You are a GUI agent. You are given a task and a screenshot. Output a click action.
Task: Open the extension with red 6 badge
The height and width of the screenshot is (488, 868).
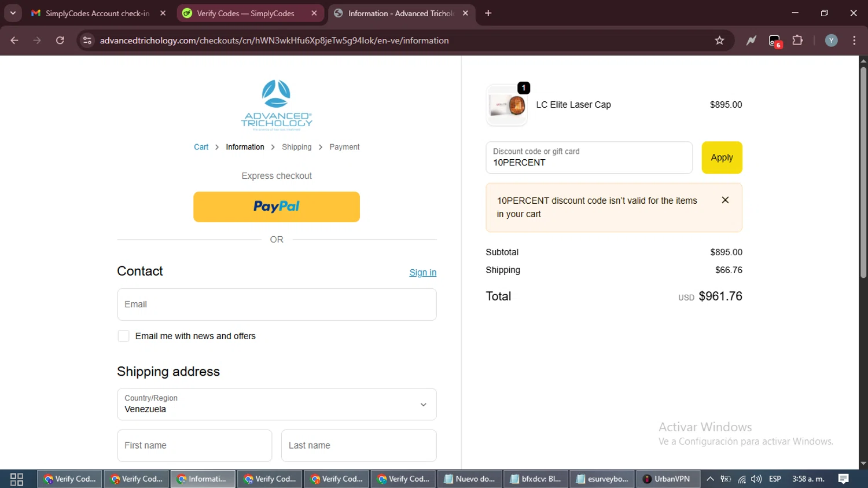[x=775, y=41]
